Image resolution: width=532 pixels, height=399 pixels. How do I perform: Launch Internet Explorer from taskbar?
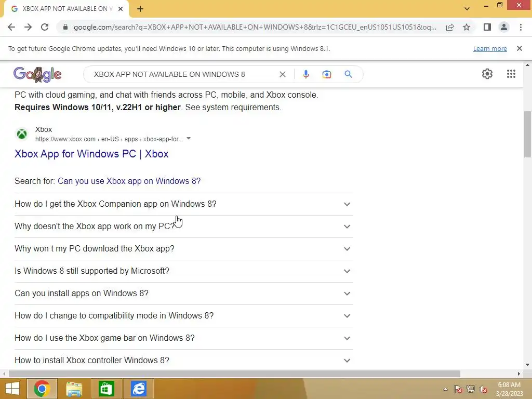pyautogui.click(x=138, y=389)
